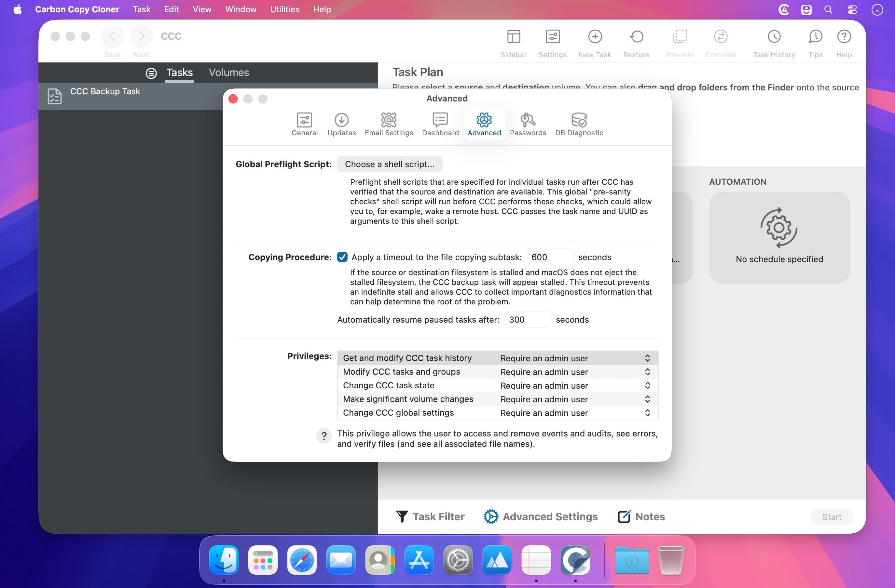Open the task Notes
Viewport: 895px width, 588px height.
[x=641, y=516]
